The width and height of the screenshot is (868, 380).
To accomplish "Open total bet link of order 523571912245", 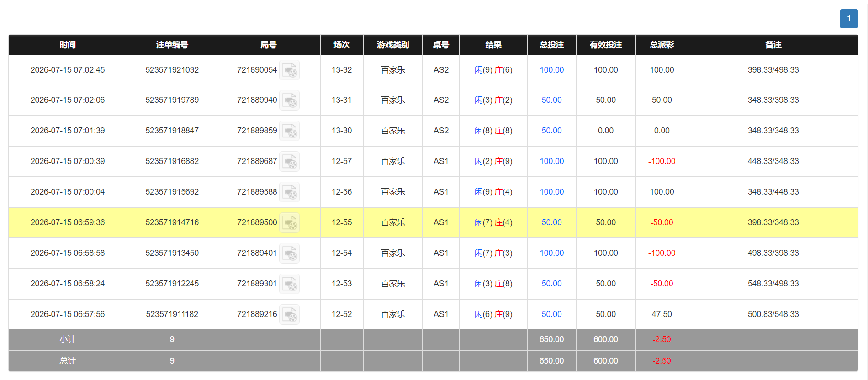I will point(551,284).
